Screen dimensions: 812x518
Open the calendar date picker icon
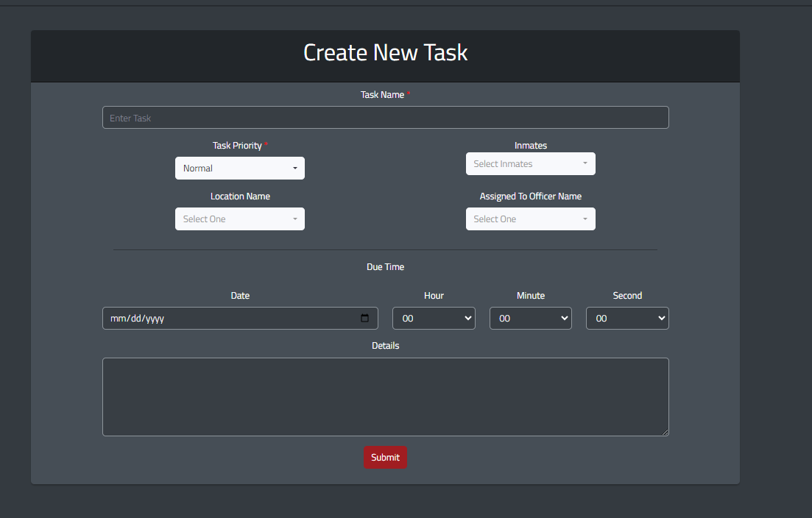point(364,318)
